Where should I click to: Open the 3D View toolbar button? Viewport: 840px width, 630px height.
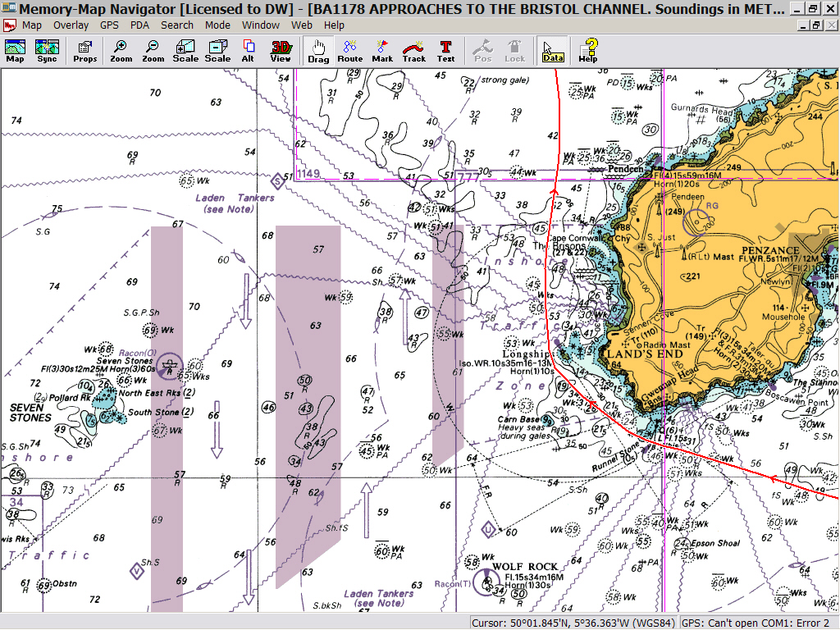(281, 51)
